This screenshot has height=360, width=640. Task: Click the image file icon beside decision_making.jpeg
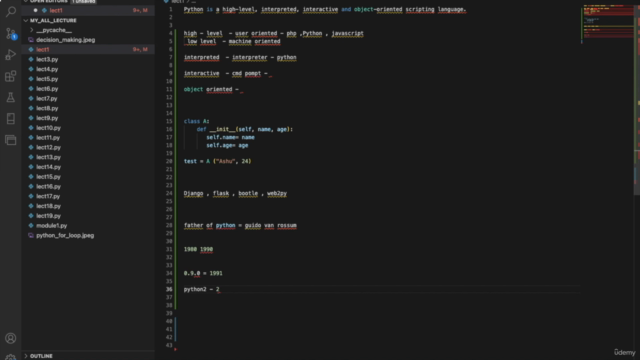click(x=31, y=40)
